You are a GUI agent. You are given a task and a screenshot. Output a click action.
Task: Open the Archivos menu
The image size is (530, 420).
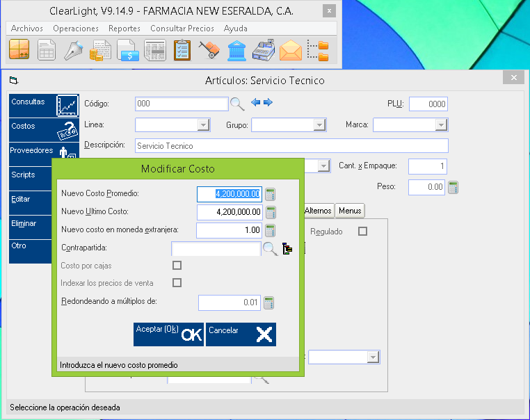pos(27,29)
